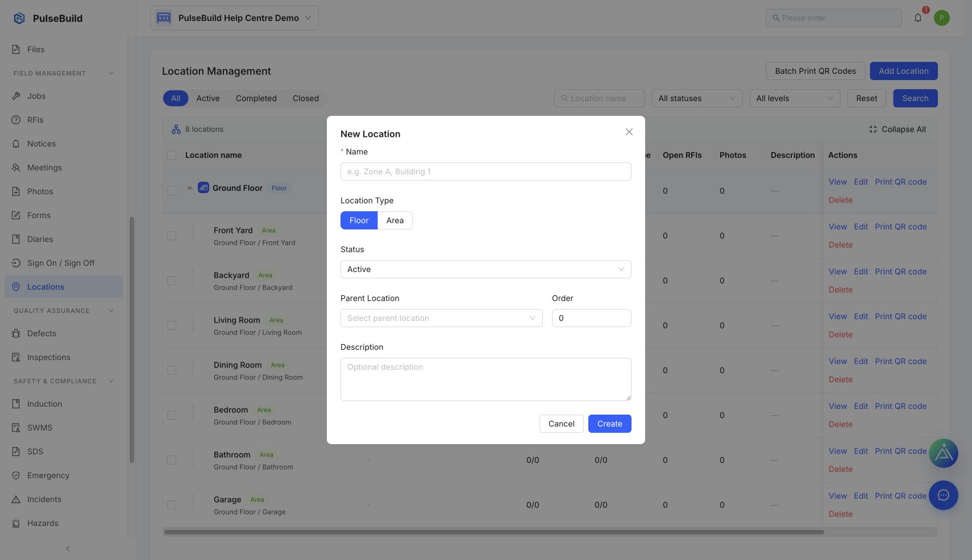Screen dimensions: 972x560
Task: Switch to the Closed tab
Action: (306, 98)
